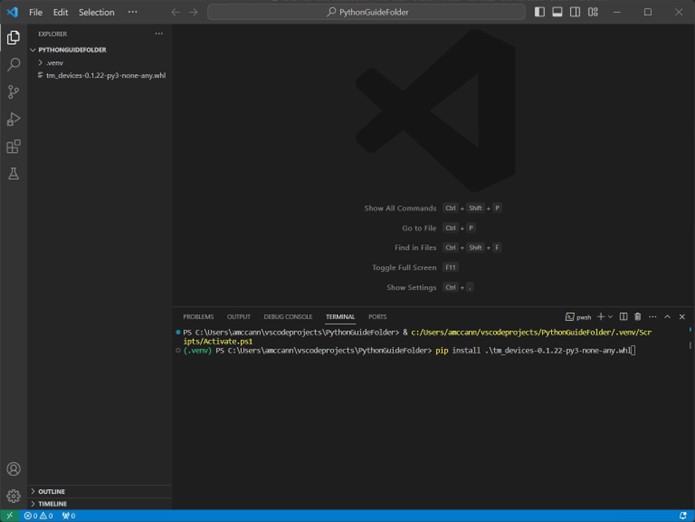Image resolution: width=695 pixels, height=522 pixels.
Task: Close the terminal panel
Action: click(682, 316)
